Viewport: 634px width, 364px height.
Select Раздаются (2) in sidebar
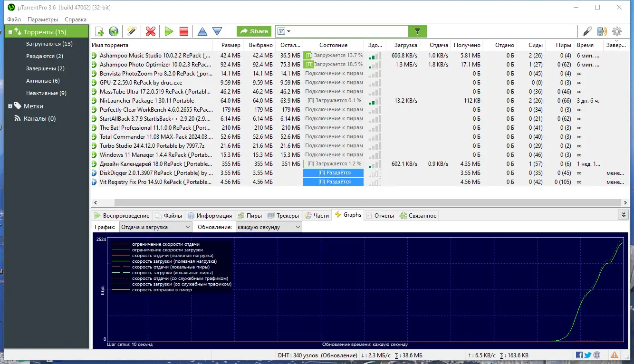click(x=45, y=56)
